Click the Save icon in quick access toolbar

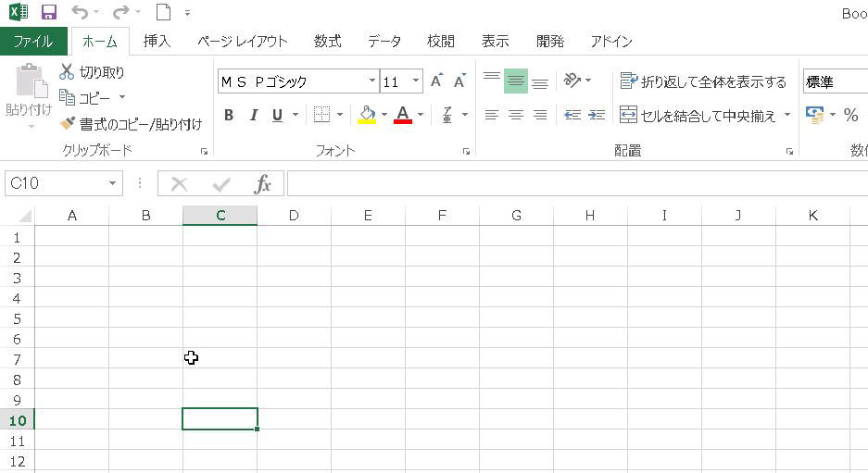click(x=49, y=13)
